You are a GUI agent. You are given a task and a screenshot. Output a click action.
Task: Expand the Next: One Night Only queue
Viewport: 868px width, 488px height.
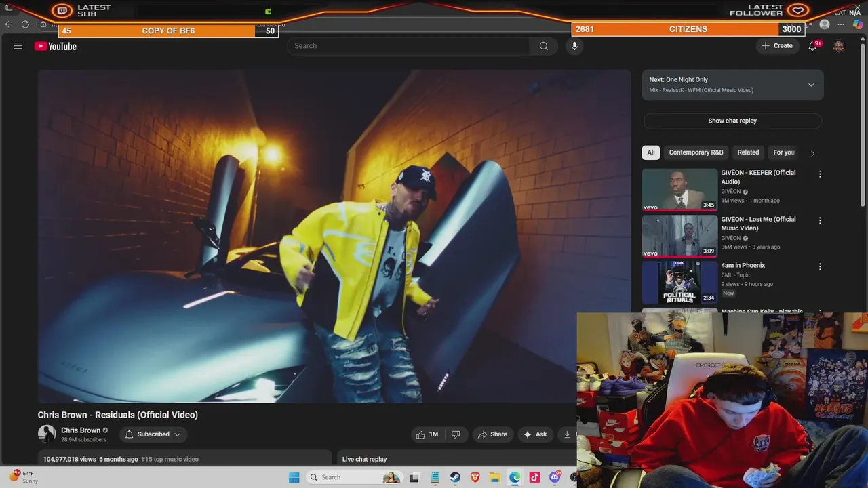[732, 85]
